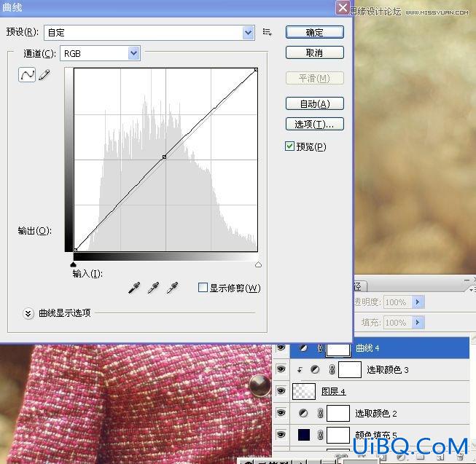
Task: Close the 曲线 dialog
Action: 343,7
